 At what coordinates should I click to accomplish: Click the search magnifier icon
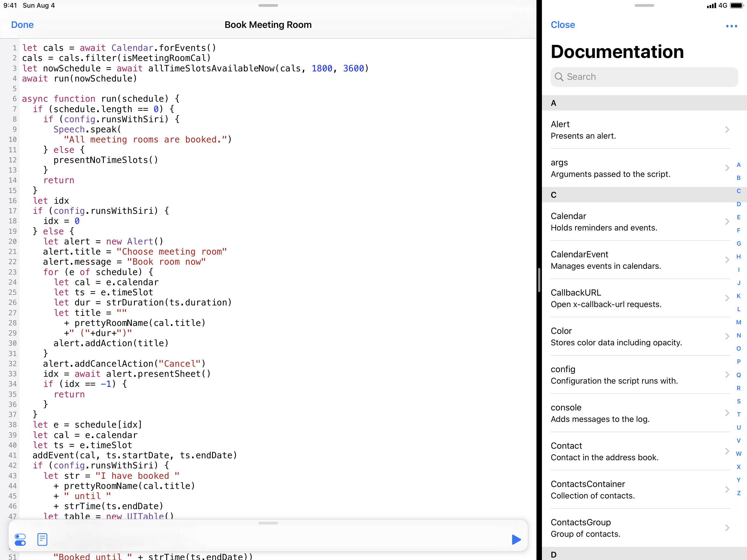point(559,77)
